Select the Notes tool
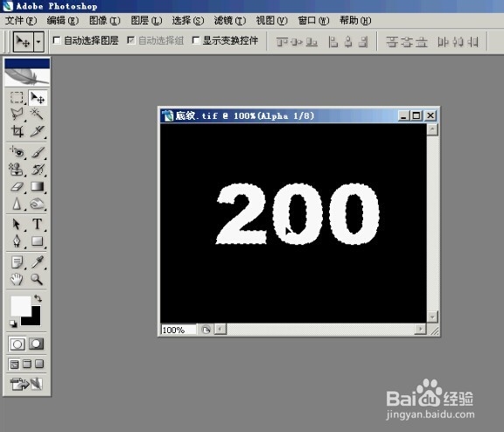 (x=17, y=262)
